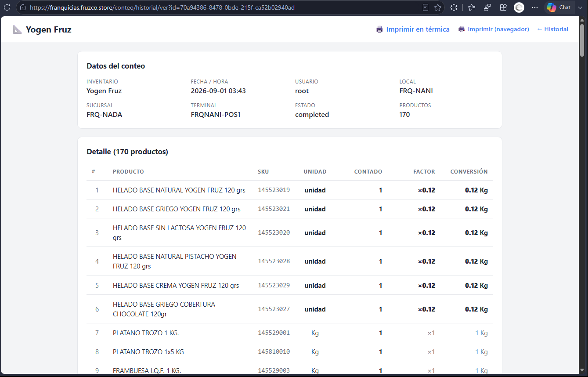Click SKU 145523019

click(x=274, y=190)
